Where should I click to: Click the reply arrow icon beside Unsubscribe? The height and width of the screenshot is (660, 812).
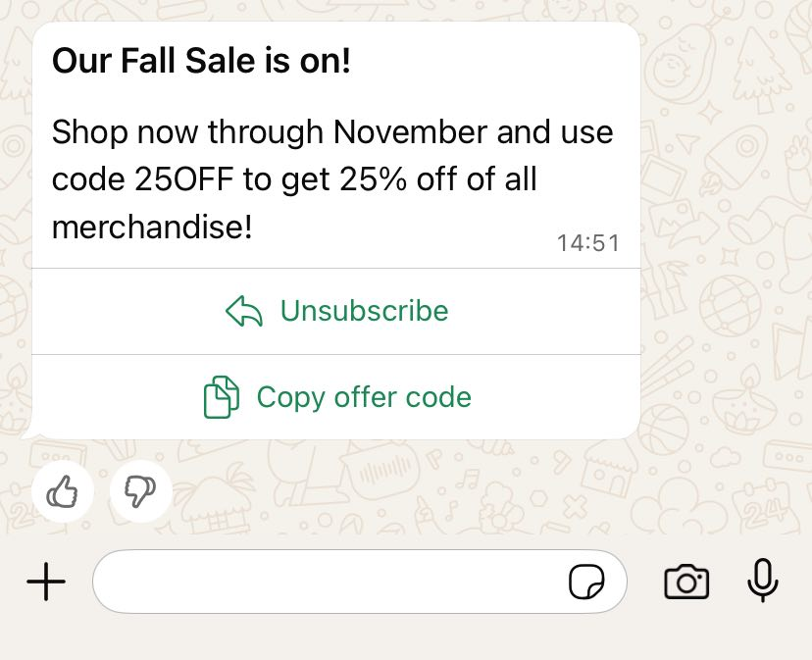(244, 312)
